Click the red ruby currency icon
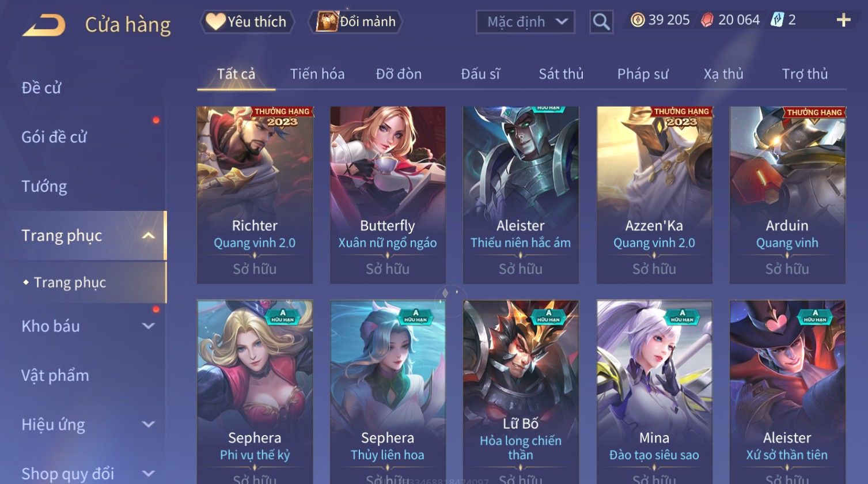Image resolution: width=868 pixels, height=484 pixels. pos(707,21)
